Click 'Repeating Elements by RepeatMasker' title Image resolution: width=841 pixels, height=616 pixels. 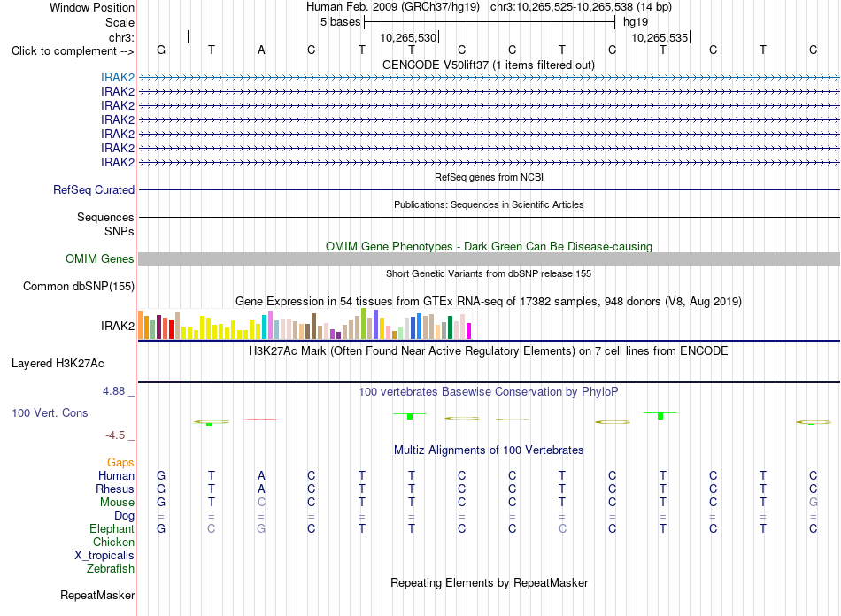point(490,582)
